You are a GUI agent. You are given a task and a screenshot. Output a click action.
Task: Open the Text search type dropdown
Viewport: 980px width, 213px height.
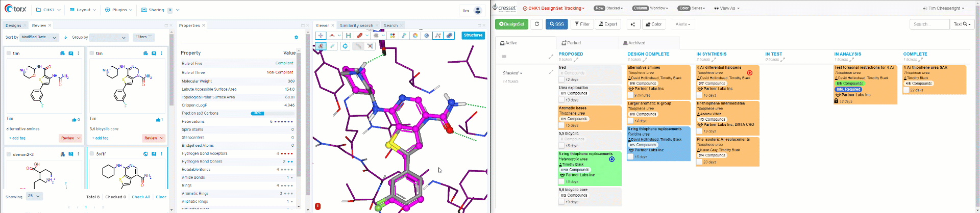tap(962, 24)
